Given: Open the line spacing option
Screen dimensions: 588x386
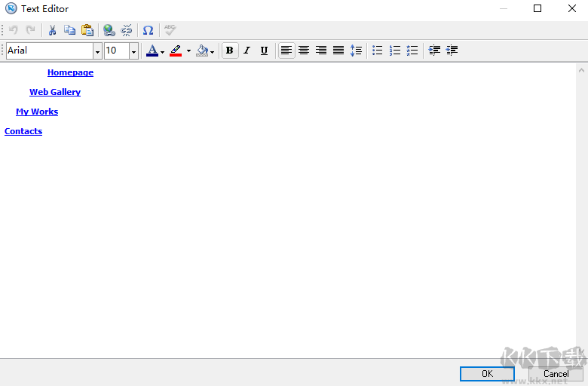Looking at the screenshot, I should 356,51.
